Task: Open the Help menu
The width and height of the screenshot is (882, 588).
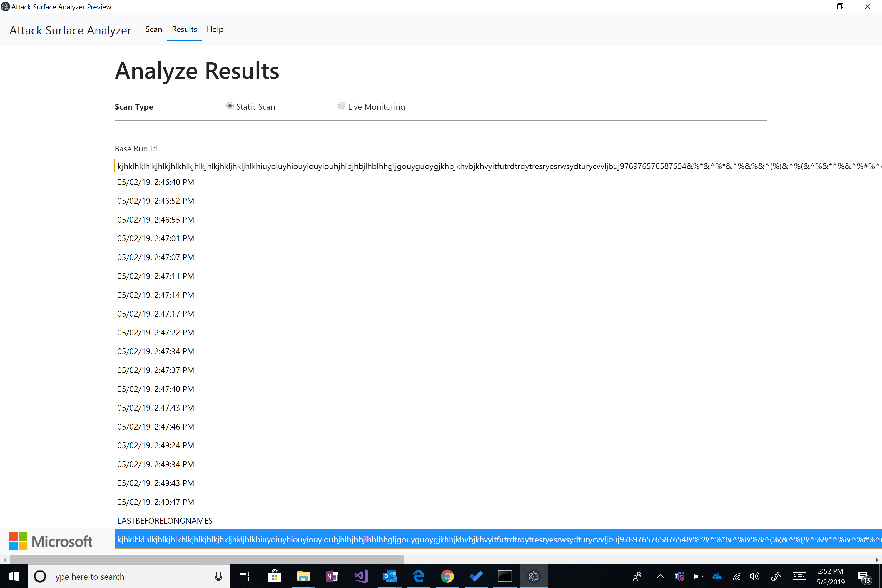Action: point(215,29)
